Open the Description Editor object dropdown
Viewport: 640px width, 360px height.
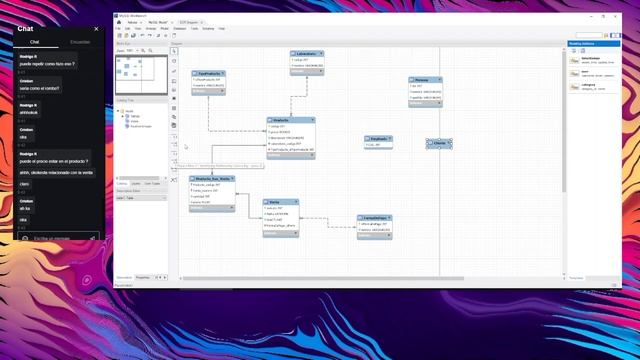click(x=142, y=198)
